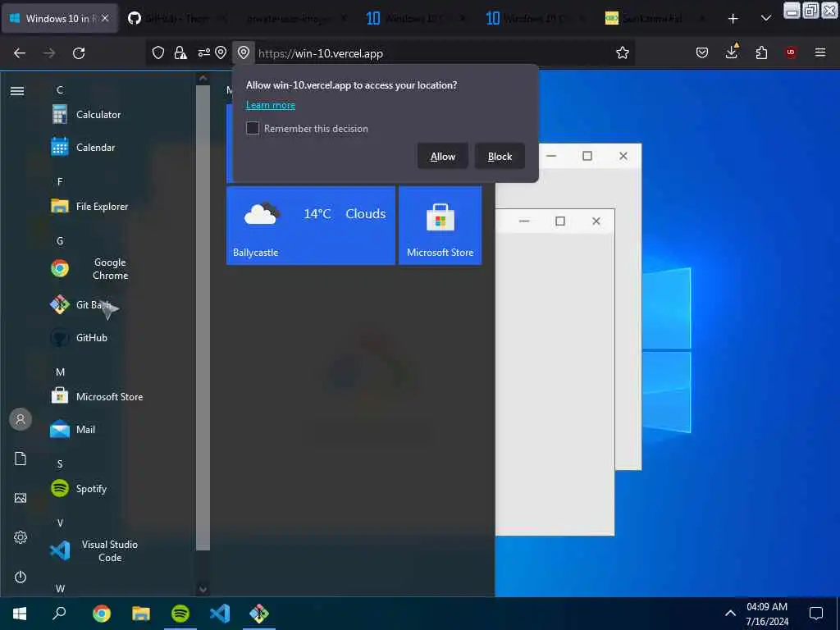Click the Start app list scrollbar thumb
Screen dimensions: 840x630
click(x=203, y=317)
